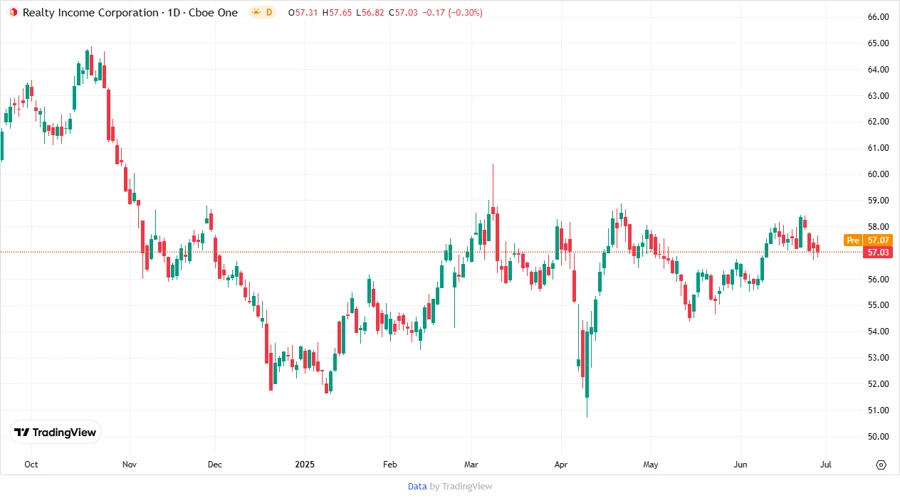
Task: Click the change value −0.17 (−0.30%)
Action: coord(452,13)
